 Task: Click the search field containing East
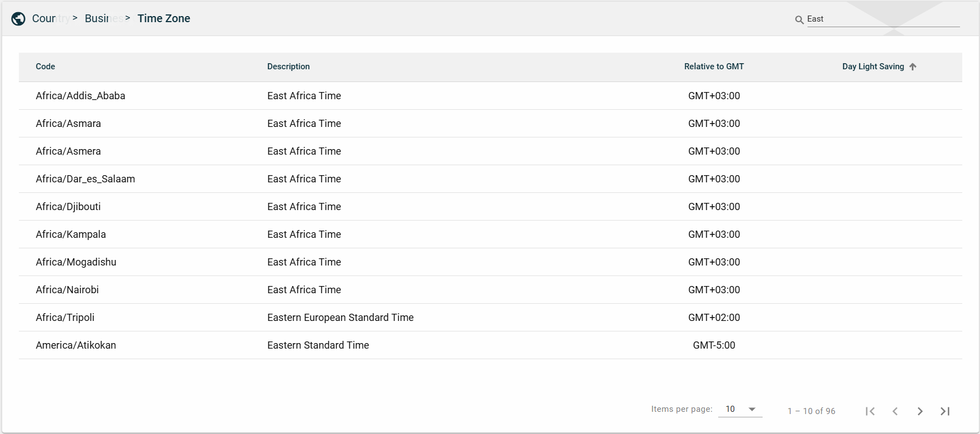(x=882, y=19)
